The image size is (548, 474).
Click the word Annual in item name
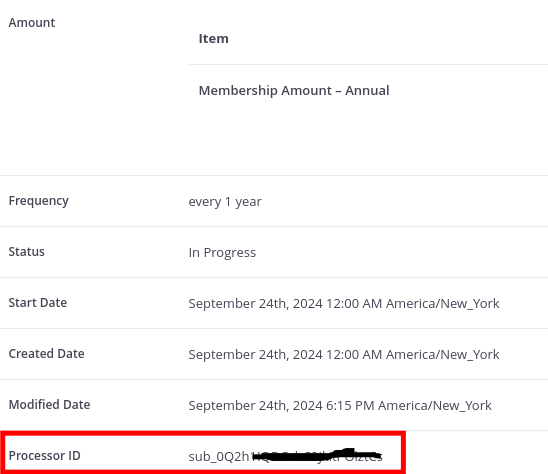[367, 91]
